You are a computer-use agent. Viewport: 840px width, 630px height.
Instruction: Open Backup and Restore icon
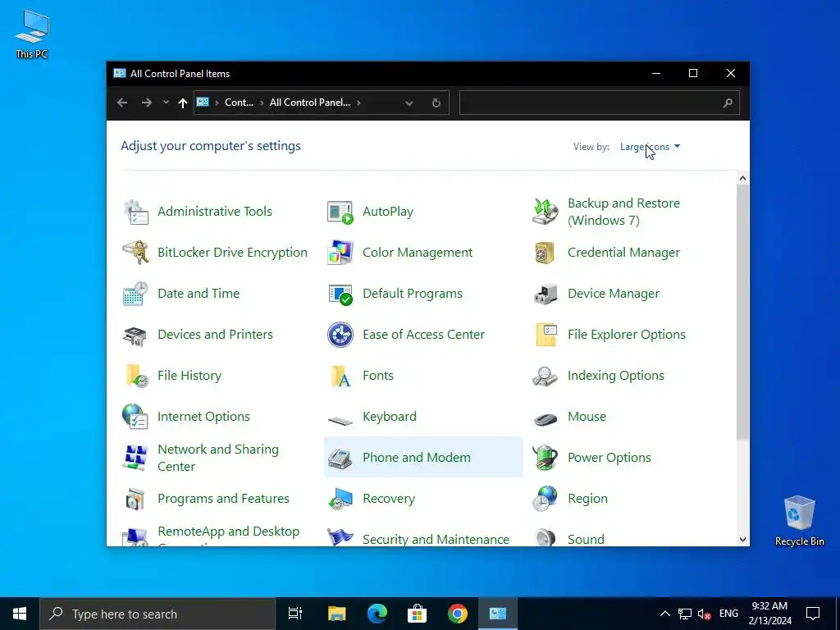(x=546, y=212)
